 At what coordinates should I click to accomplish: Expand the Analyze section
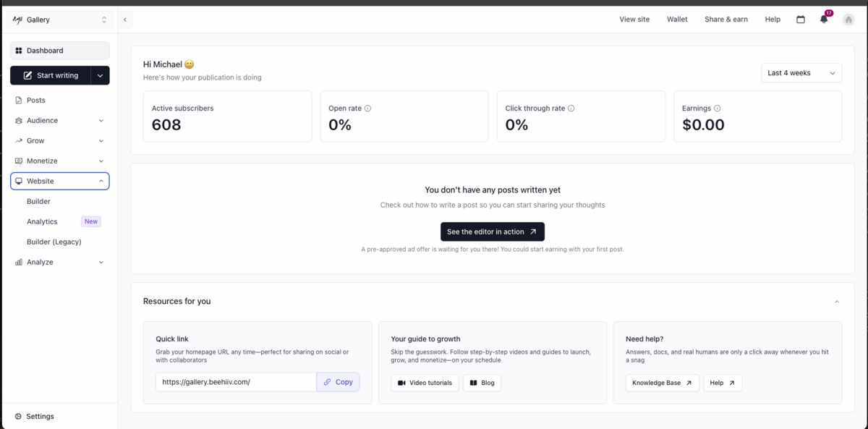click(59, 262)
